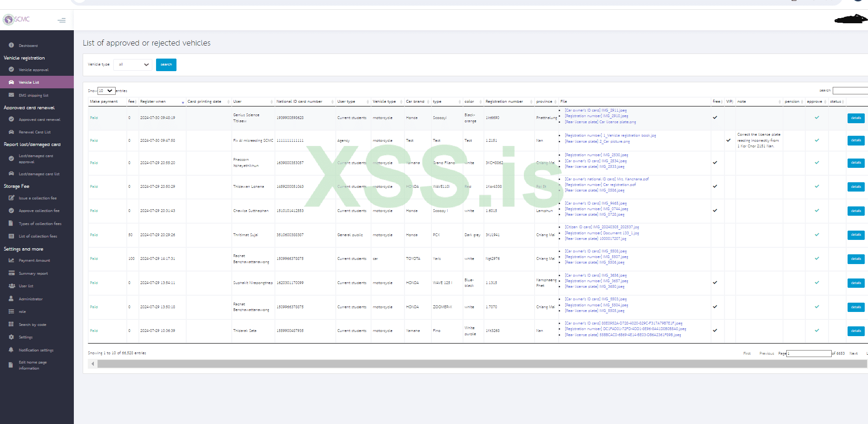Viewport: 868px width, 424px height.
Task: Sort table by Card printing date column
Action: click(x=209, y=101)
